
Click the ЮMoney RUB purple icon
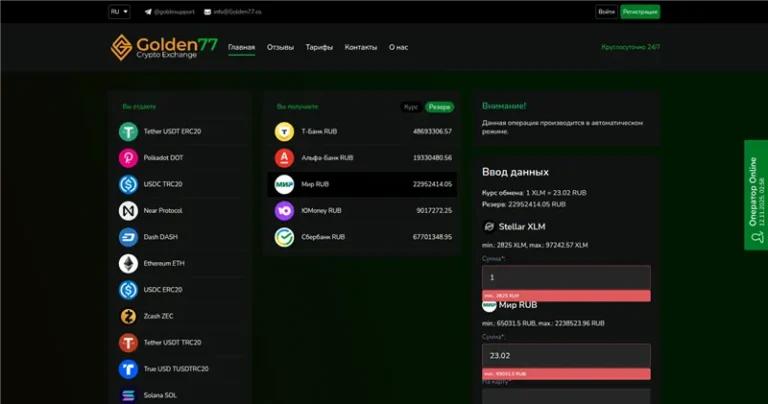click(x=284, y=211)
